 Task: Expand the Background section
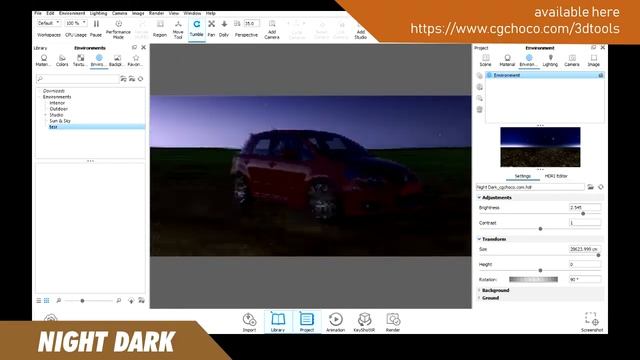[480, 290]
